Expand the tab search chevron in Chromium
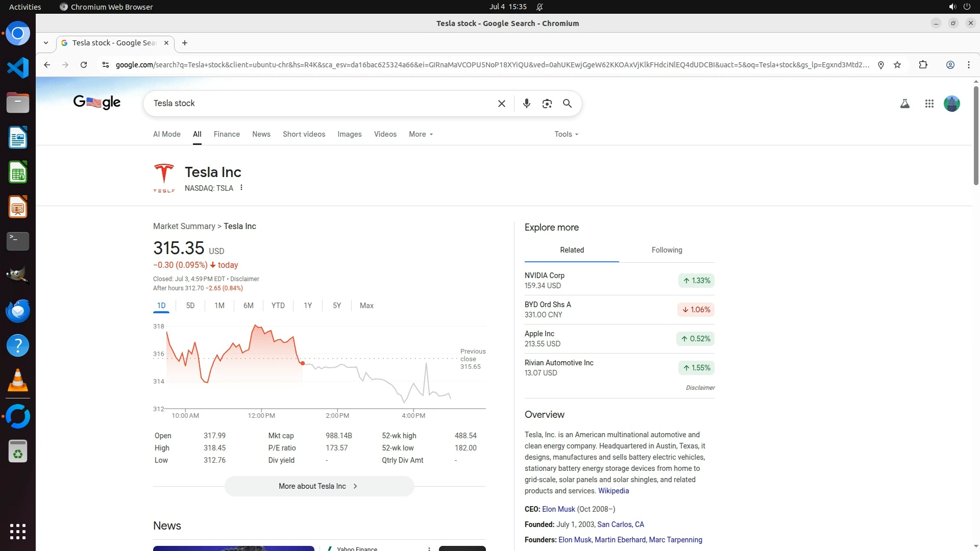 [x=46, y=43]
